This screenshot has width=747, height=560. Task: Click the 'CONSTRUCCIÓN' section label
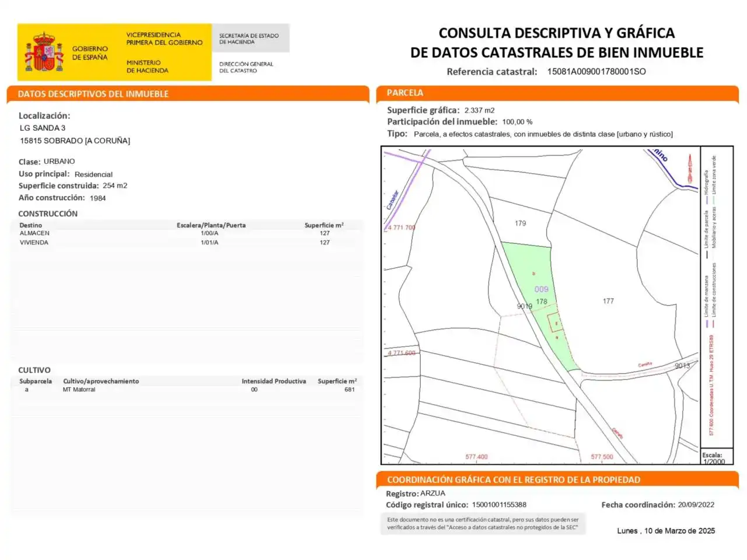[x=48, y=213]
